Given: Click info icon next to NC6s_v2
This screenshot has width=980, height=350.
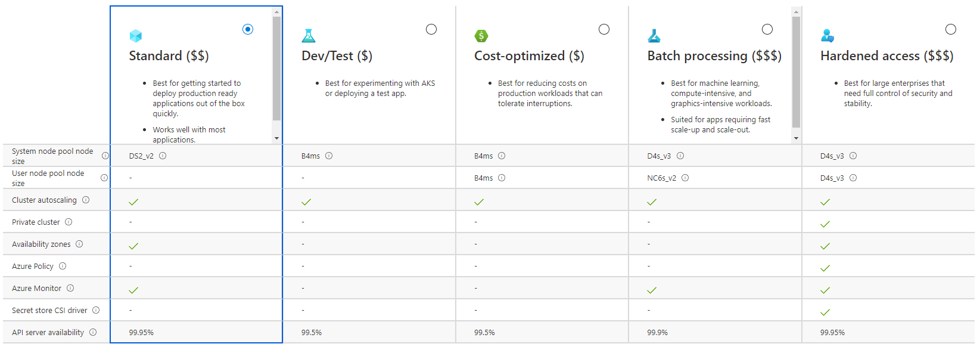Looking at the screenshot, I should pos(685,178).
